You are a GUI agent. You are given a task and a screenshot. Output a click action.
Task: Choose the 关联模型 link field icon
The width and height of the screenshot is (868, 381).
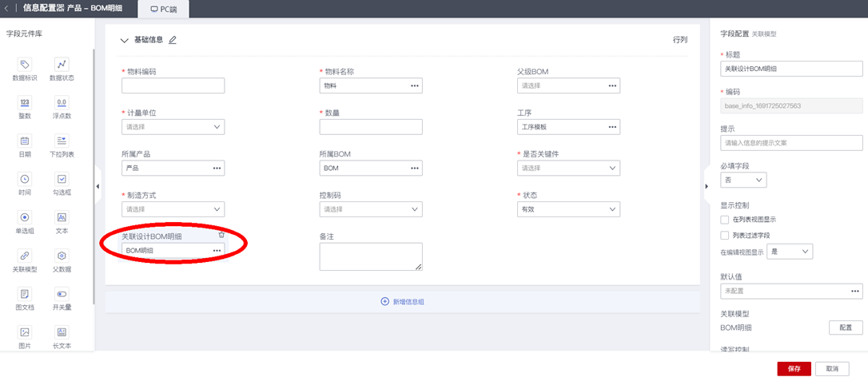coord(25,256)
